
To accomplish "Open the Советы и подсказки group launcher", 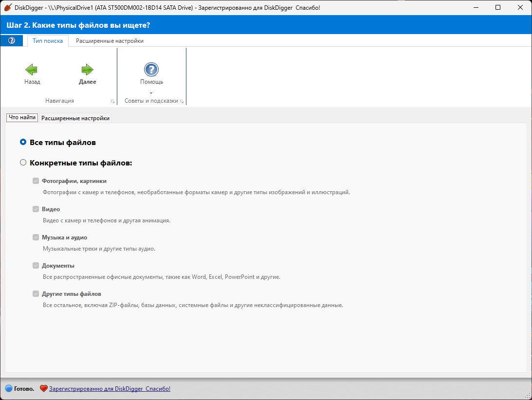I will click(x=182, y=101).
